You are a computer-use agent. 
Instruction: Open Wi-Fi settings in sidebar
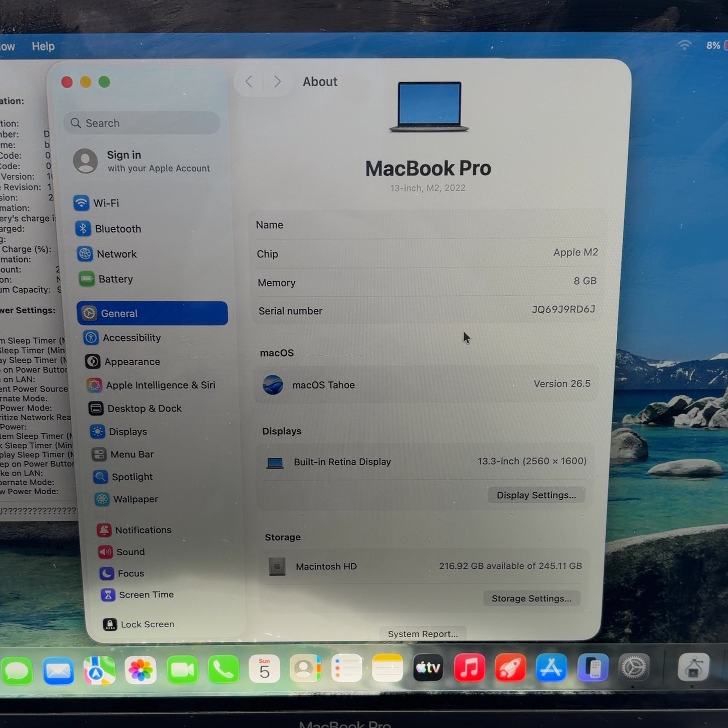tap(96, 203)
